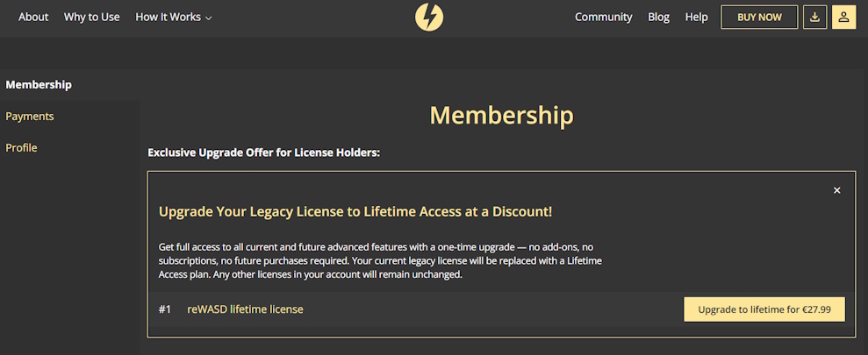Open the How It Works menu
The height and width of the screenshot is (355, 868).
point(173,18)
